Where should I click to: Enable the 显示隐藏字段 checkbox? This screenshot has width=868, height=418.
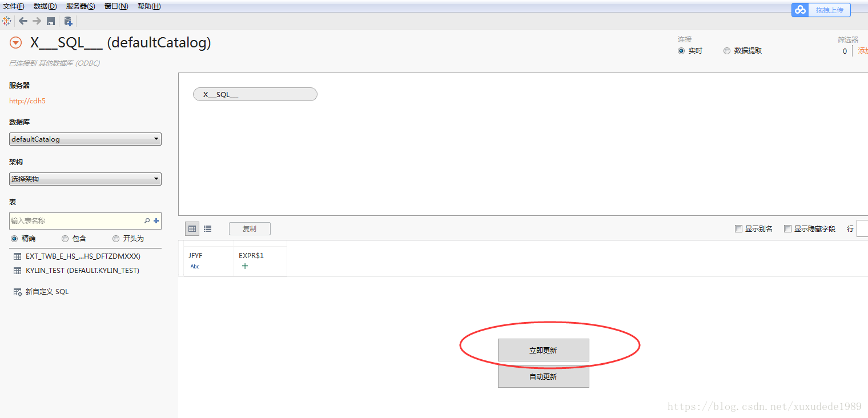[788, 229]
